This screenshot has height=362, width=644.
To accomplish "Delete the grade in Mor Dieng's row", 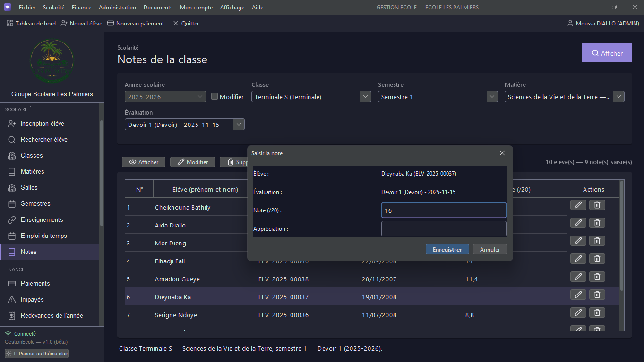I will coord(597,241).
